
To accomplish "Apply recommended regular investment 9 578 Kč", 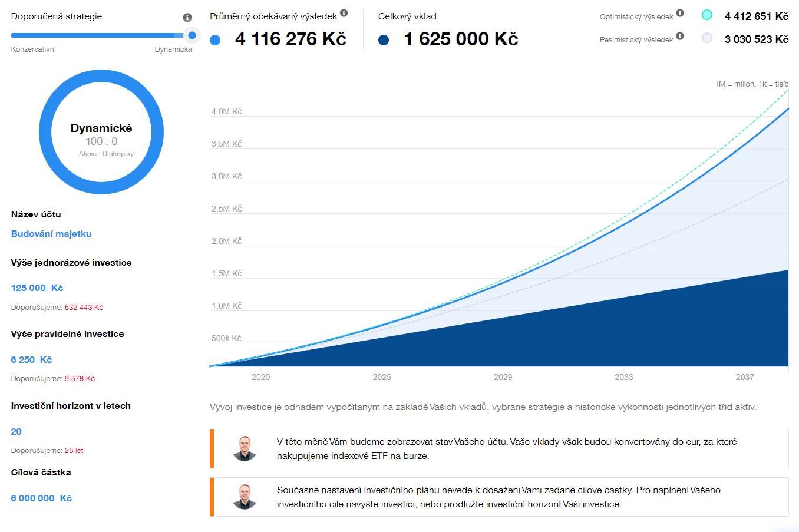I will 80,379.
